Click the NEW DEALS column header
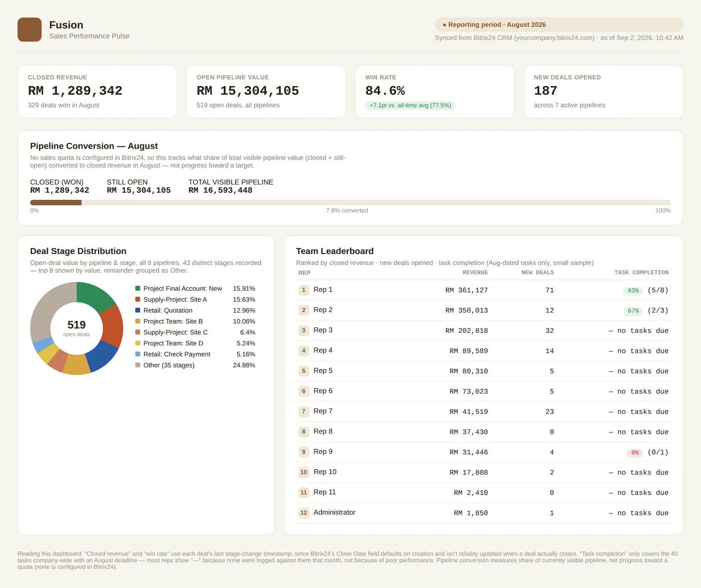The height and width of the screenshot is (588, 701). tap(538, 273)
